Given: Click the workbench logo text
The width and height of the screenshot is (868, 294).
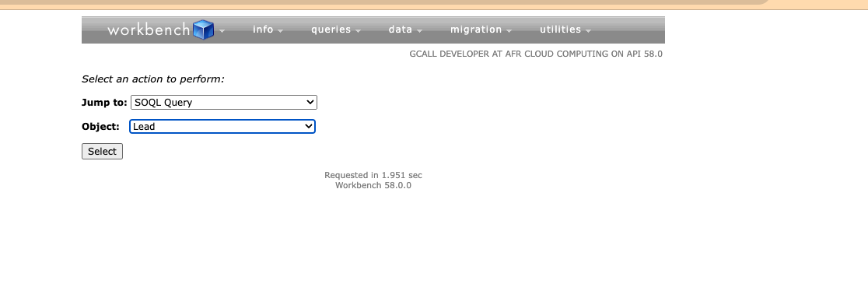Looking at the screenshot, I should tap(149, 30).
